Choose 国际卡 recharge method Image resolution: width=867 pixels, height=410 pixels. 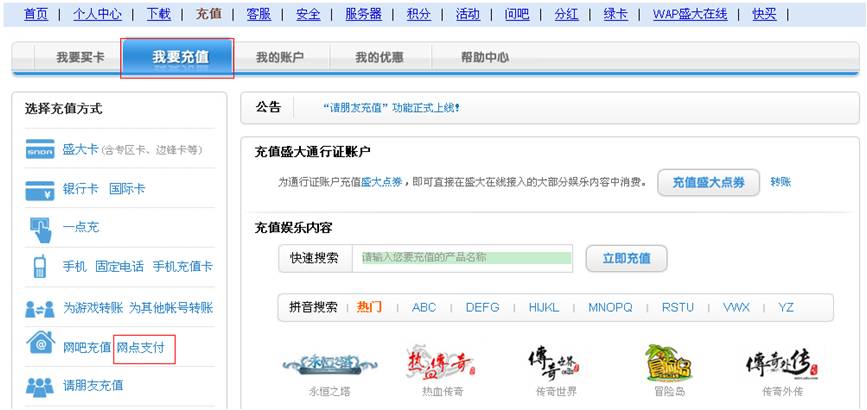coord(127,189)
